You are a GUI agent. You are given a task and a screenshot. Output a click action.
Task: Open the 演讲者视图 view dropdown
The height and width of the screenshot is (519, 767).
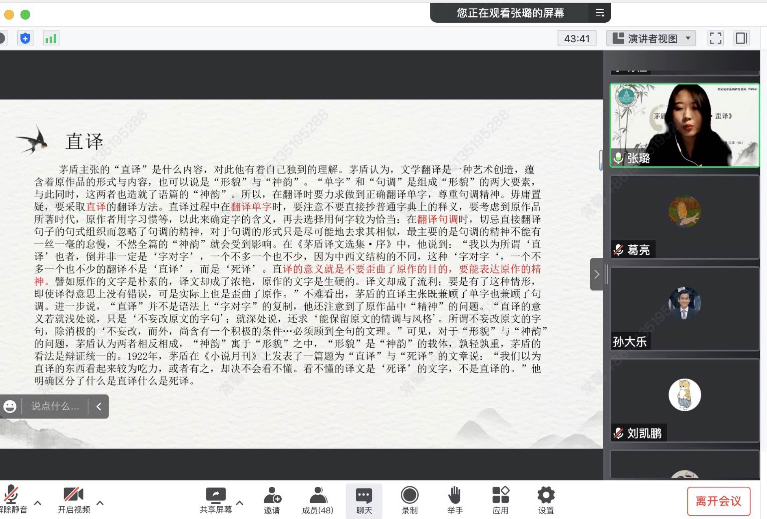652,38
